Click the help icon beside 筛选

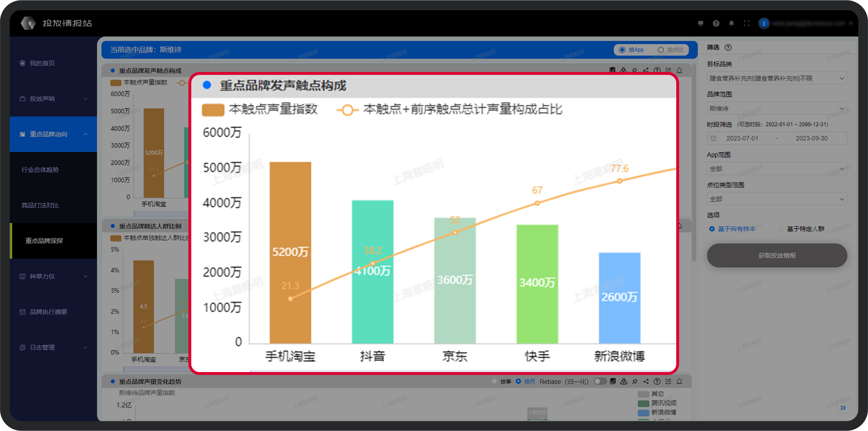(x=728, y=47)
